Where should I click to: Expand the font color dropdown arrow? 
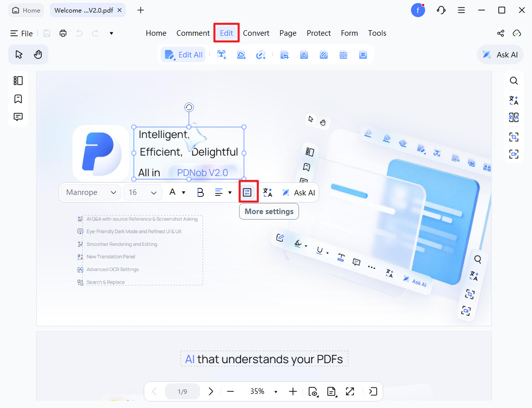pos(184,192)
